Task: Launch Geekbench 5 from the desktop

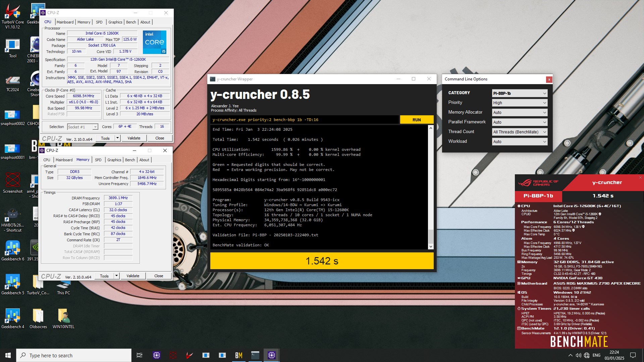Action: click(13, 285)
